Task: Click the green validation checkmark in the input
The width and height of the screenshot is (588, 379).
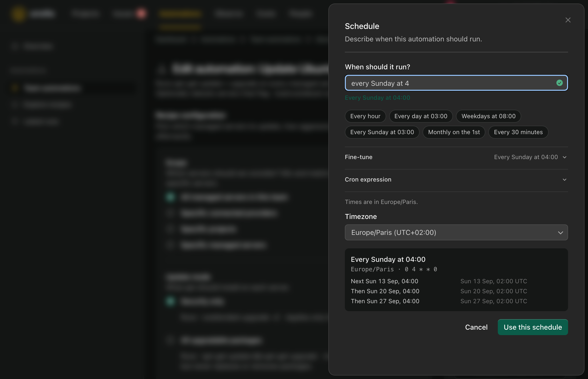Action: pyautogui.click(x=559, y=83)
